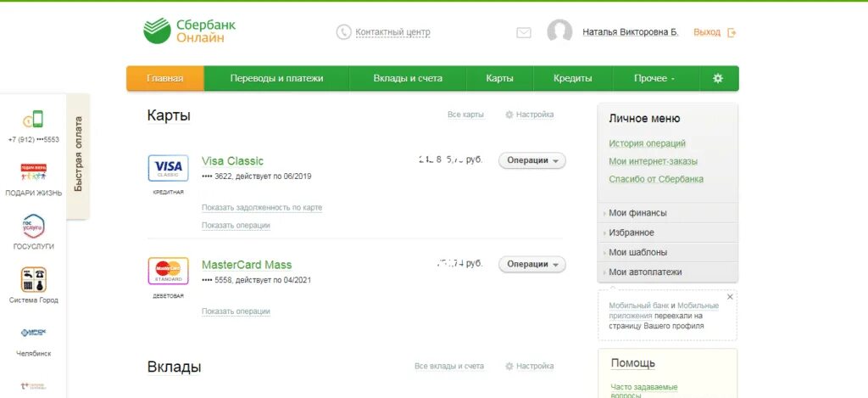Click the Выход logout link

coord(707,32)
